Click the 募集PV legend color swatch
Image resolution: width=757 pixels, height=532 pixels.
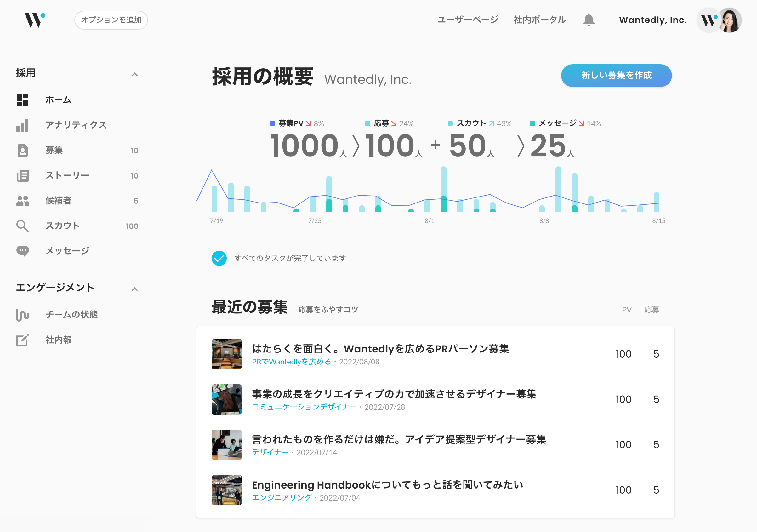[x=272, y=123]
